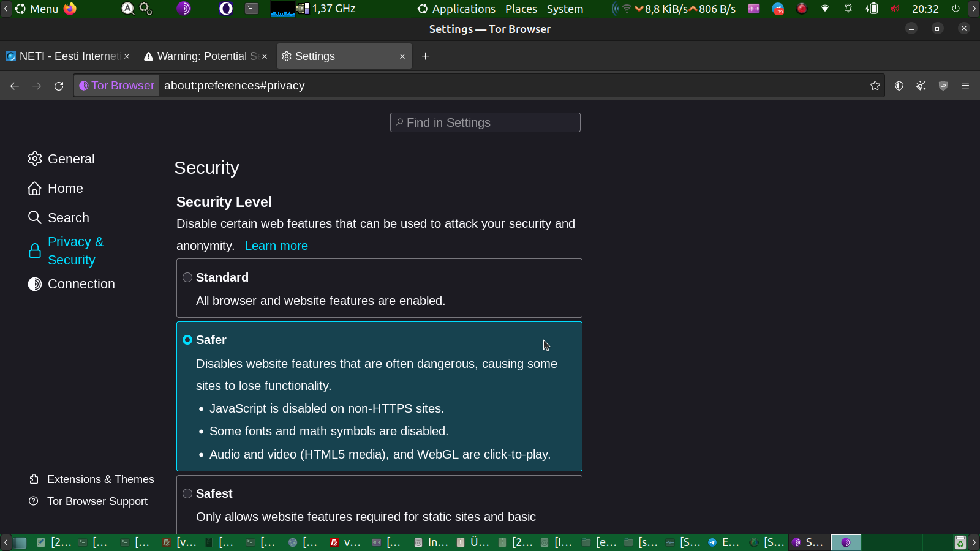Open the power/session button in the panel

coord(956,9)
